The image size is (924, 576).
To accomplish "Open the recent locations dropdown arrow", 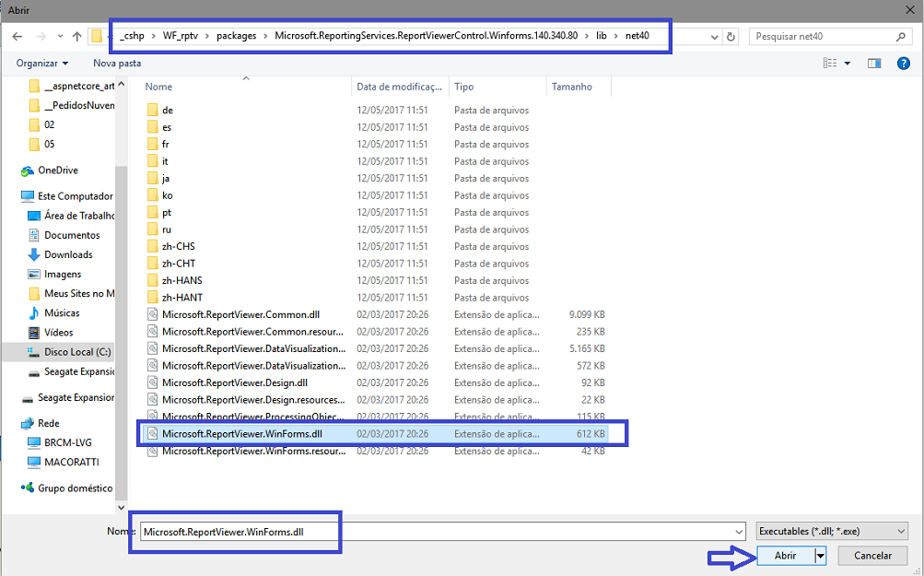I will click(60, 37).
